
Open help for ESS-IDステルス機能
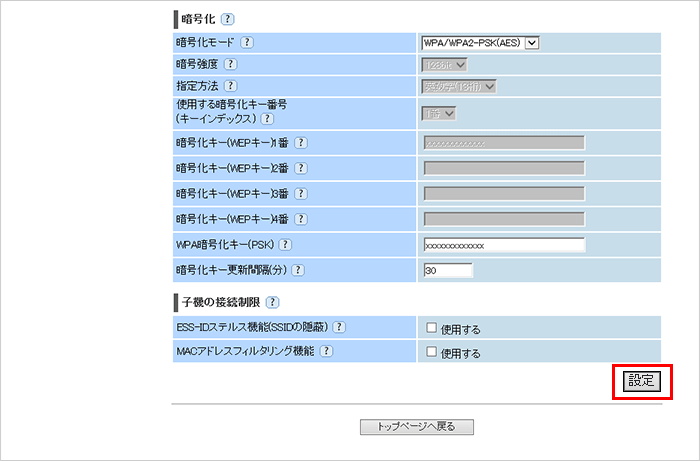(339, 327)
